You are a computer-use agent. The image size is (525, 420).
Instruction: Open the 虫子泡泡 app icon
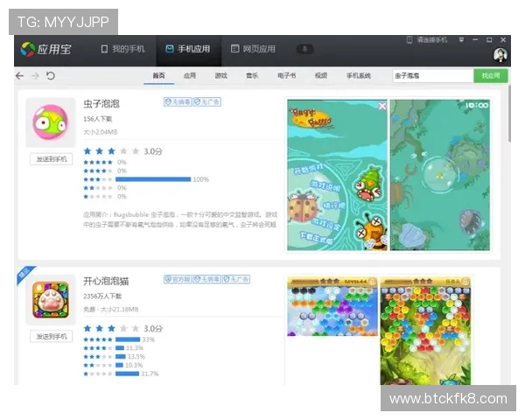point(51,122)
